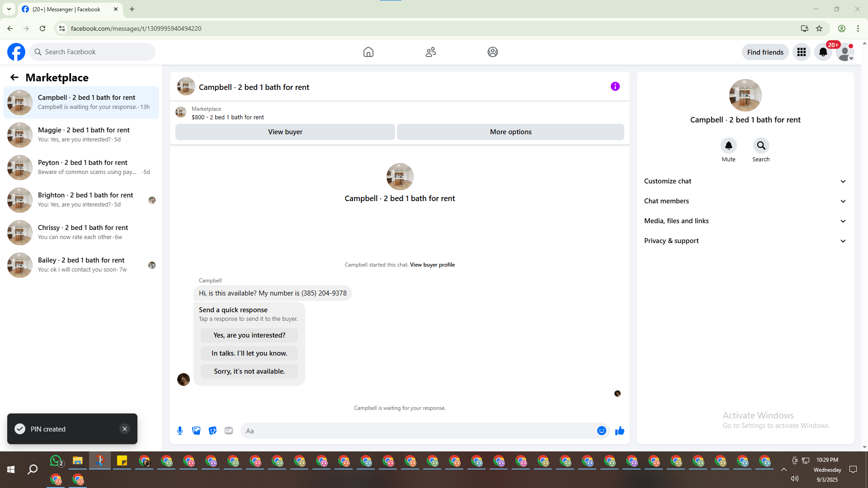Screen dimensions: 868x488
Task: Dismiss the PIN created notification
Action: [x=125, y=429]
